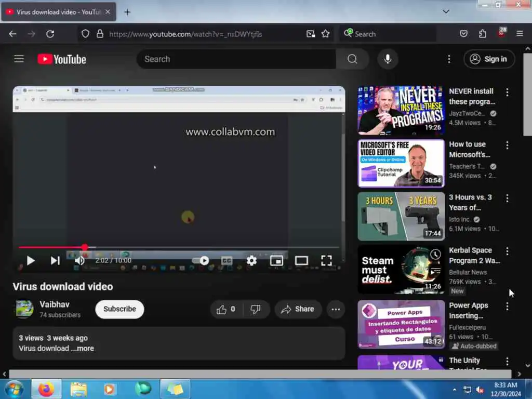
Task: Reload the current page
Action: 50,34
